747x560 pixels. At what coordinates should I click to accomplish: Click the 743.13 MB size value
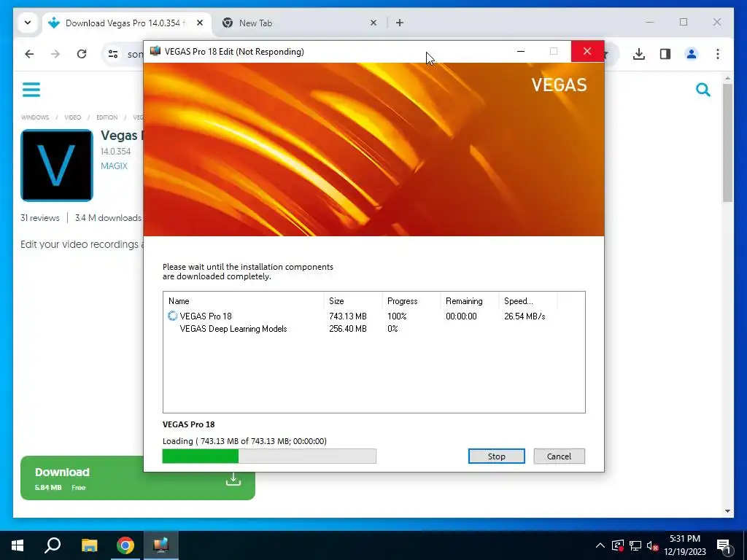tap(348, 316)
